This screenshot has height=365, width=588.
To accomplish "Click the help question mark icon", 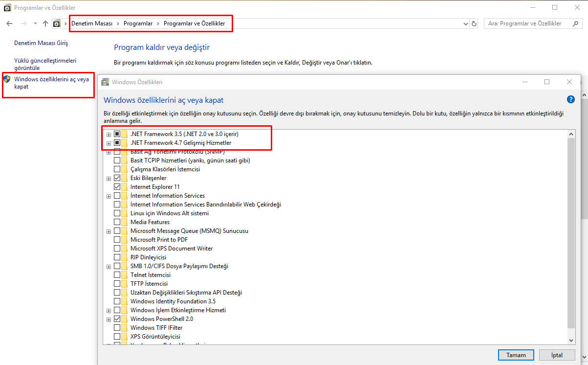I will pyautogui.click(x=570, y=99).
